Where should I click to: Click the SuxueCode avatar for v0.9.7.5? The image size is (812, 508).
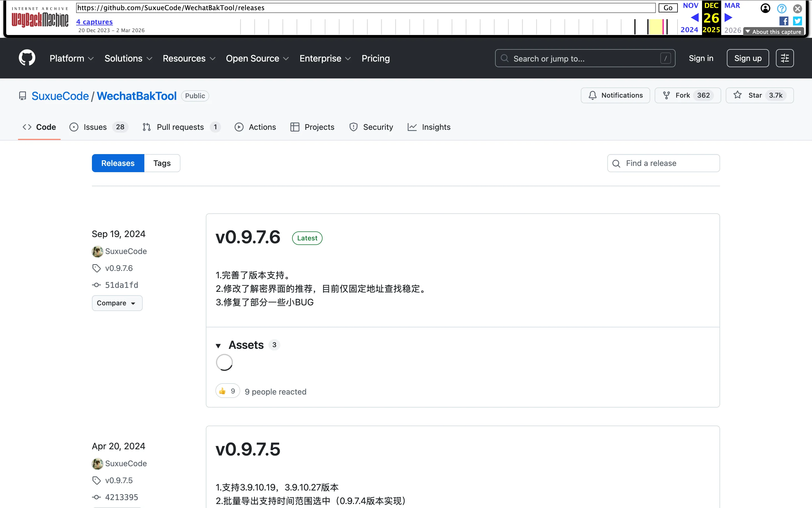pos(97,464)
